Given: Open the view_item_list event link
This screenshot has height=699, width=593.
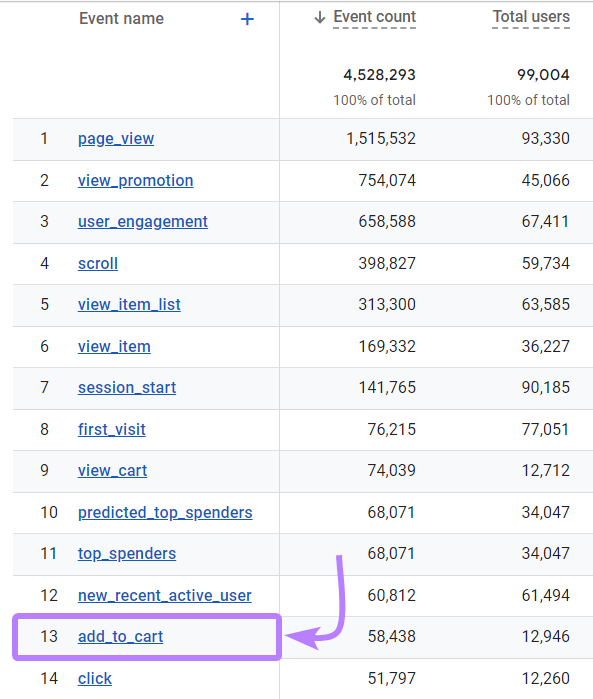Looking at the screenshot, I should (129, 304).
